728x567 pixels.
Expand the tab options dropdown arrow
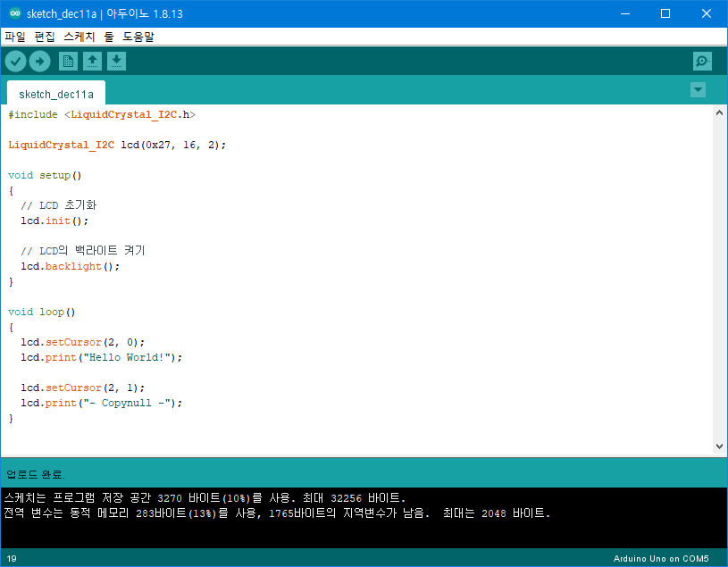click(x=698, y=89)
